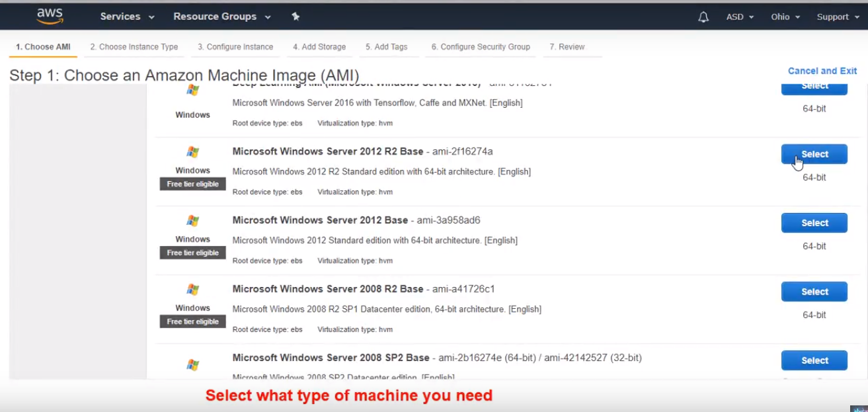
Task: Click Free tier eligible badge for 2012 R2 Base
Action: click(x=193, y=184)
